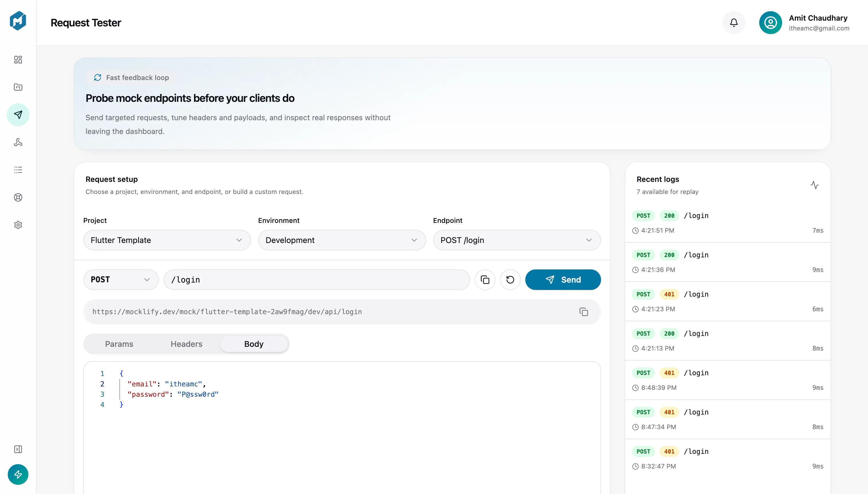This screenshot has height=494, width=868.
Task: Open the HTTP method POST dropdown
Action: click(x=121, y=280)
